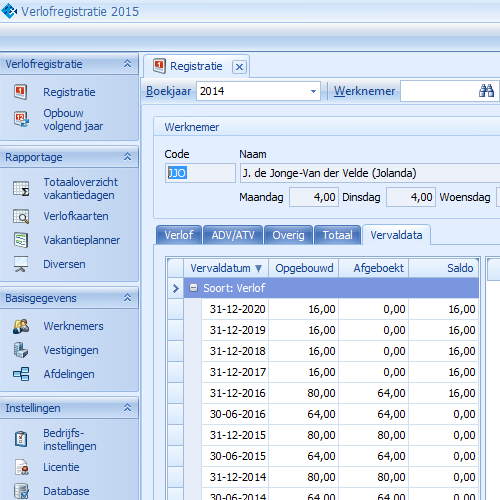
Task: Close the Registratie tab
Action: 239,67
